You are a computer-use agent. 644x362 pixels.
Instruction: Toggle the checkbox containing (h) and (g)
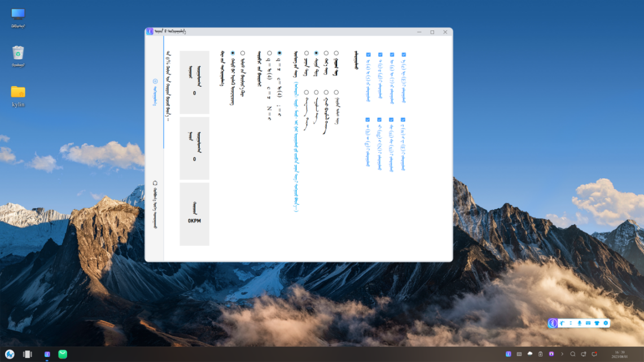(367, 120)
